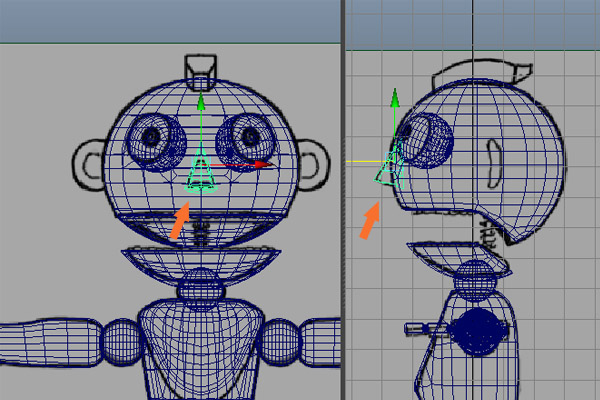Select the left eye sphere in front view
600x400 pixels.
pos(156,142)
